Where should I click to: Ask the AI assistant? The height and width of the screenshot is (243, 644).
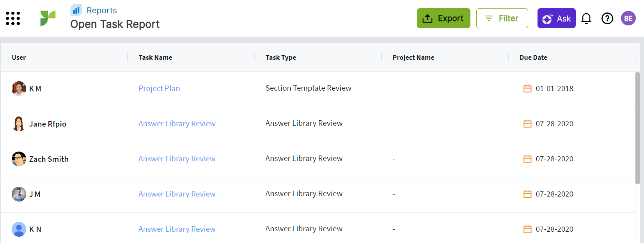pyautogui.click(x=556, y=18)
